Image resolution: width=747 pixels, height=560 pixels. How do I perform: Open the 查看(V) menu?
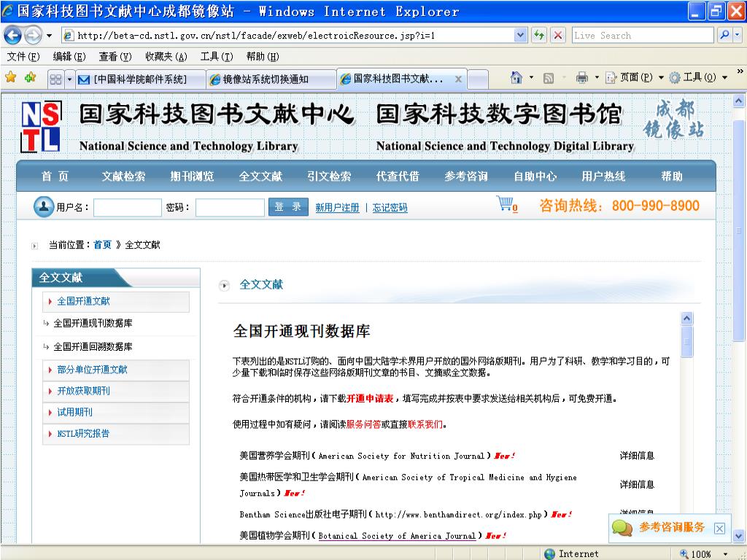pyautogui.click(x=115, y=57)
